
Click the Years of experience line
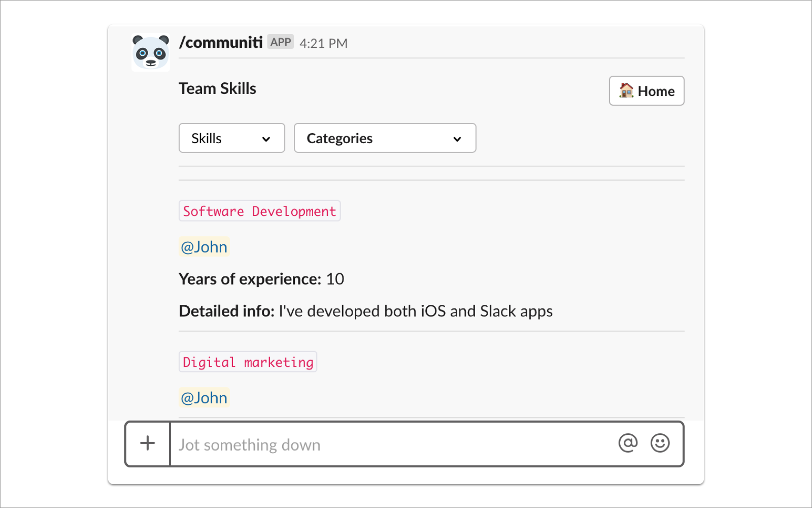(x=261, y=279)
